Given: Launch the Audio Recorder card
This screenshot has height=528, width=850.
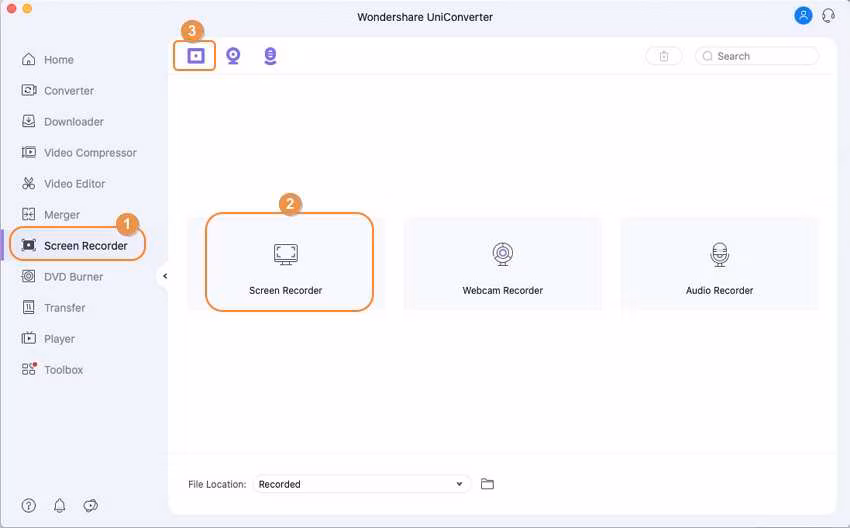Looking at the screenshot, I should (x=719, y=263).
